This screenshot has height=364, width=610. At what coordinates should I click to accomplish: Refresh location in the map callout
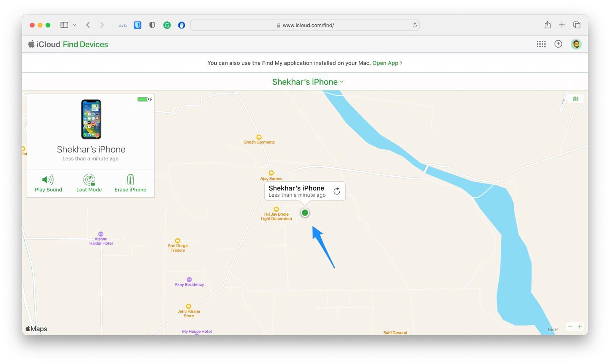(x=337, y=191)
